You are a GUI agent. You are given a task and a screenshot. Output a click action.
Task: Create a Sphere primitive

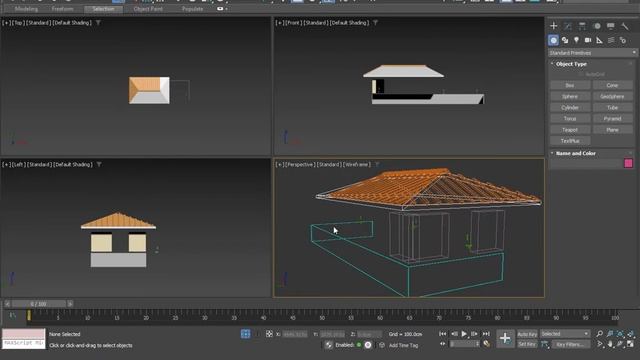click(x=570, y=96)
